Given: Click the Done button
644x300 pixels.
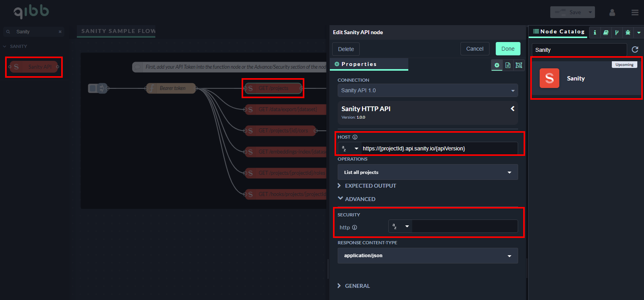Looking at the screenshot, I should pos(508,49).
